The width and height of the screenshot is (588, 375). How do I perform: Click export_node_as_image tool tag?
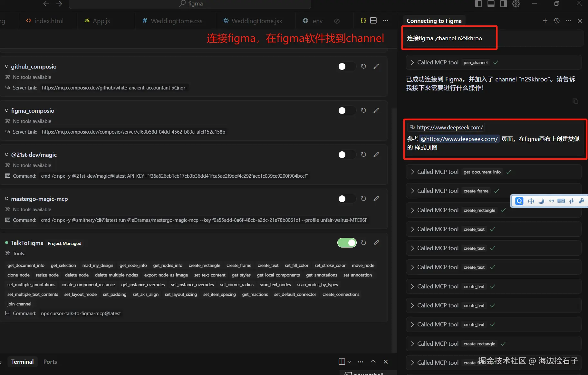[x=166, y=275]
